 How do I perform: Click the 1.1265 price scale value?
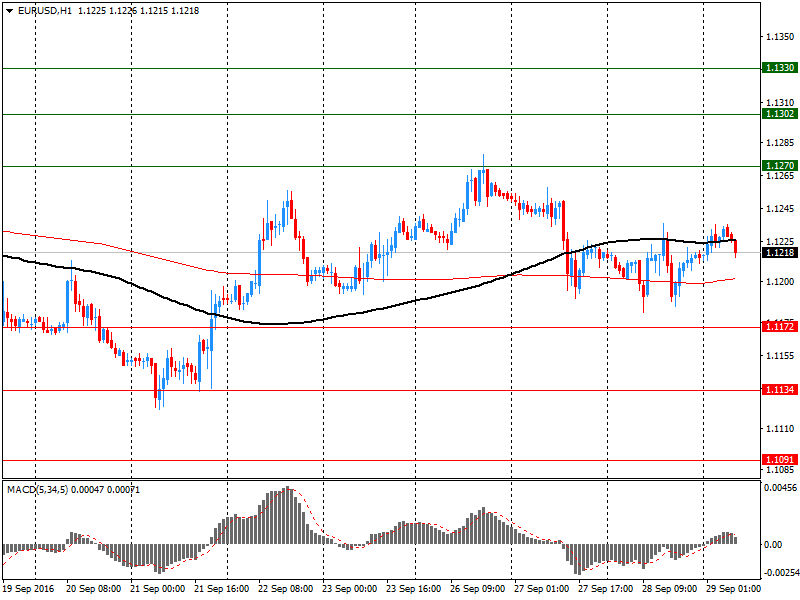(780, 176)
